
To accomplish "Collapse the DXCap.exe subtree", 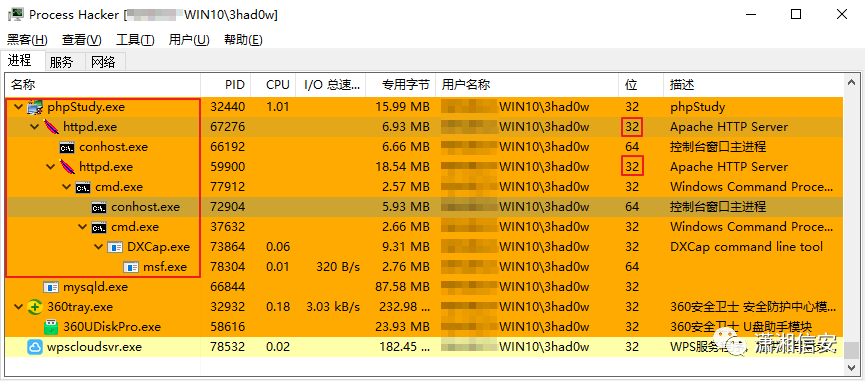I will click(99, 247).
